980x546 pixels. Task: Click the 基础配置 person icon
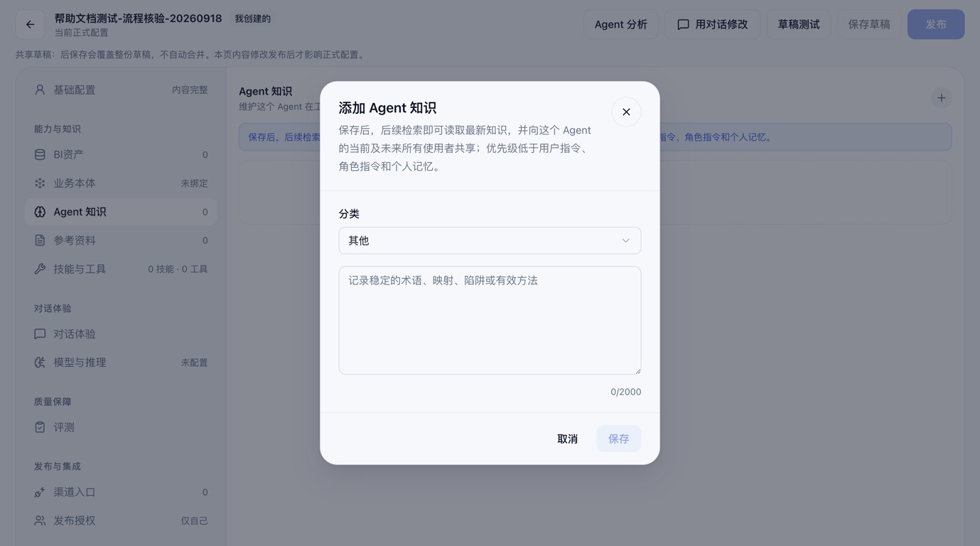click(x=40, y=90)
